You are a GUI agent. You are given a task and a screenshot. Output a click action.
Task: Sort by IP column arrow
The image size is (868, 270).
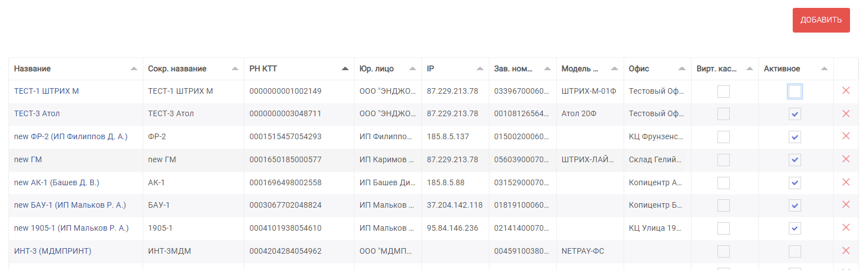(480, 68)
